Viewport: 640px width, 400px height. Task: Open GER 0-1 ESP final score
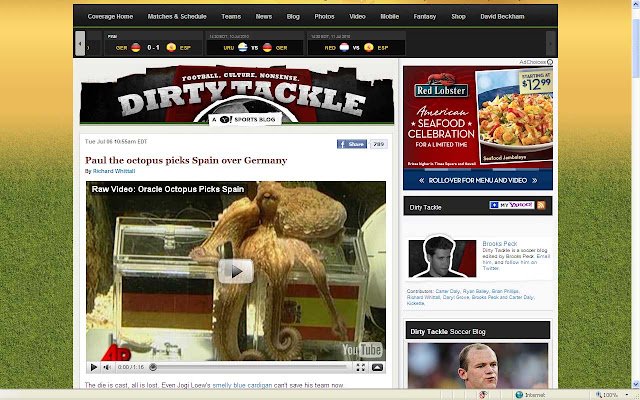coord(153,43)
